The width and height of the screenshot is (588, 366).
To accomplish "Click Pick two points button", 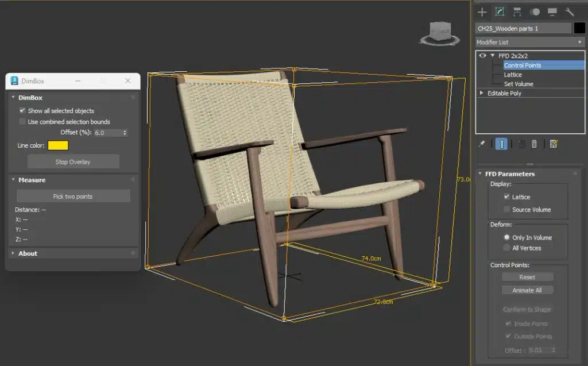I will tap(73, 197).
